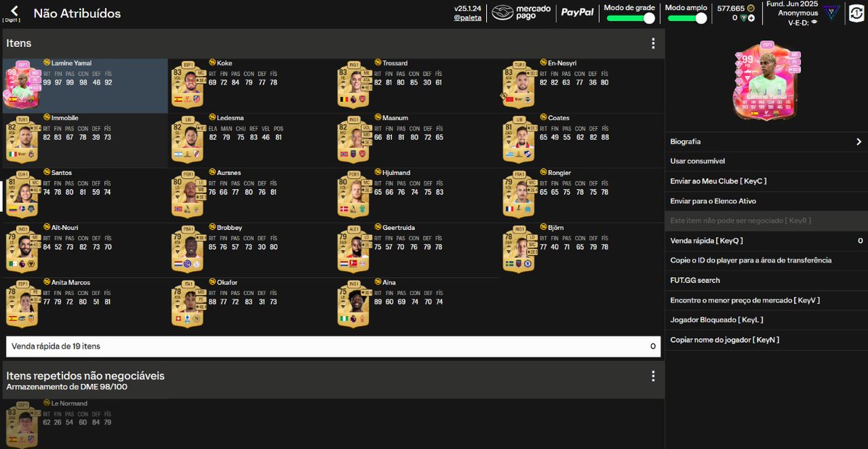Screen dimensions: 868x449
Task: Open the Mercado Pago logo link
Action: tap(522, 12)
